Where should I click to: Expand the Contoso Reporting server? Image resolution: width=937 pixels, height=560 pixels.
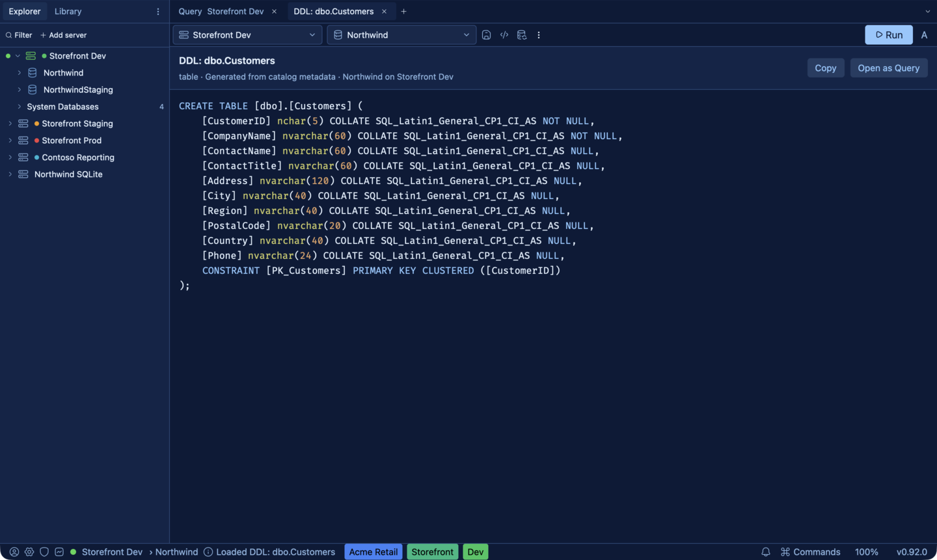[x=10, y=157]
